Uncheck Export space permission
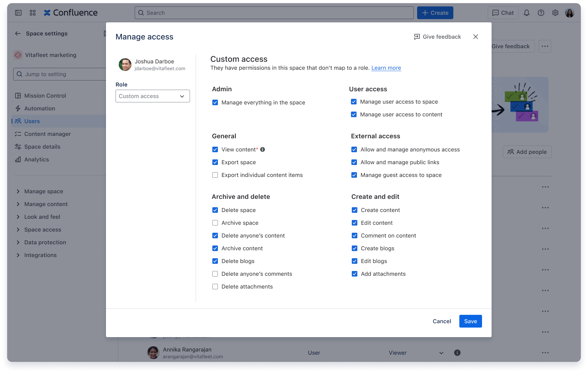This screenshot has width=588, height=373. click(215, 162)
